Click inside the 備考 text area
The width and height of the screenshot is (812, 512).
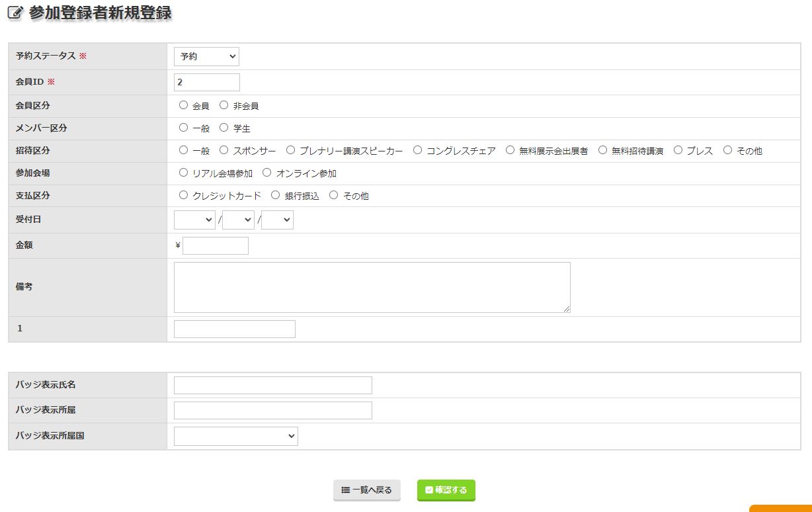372,287
